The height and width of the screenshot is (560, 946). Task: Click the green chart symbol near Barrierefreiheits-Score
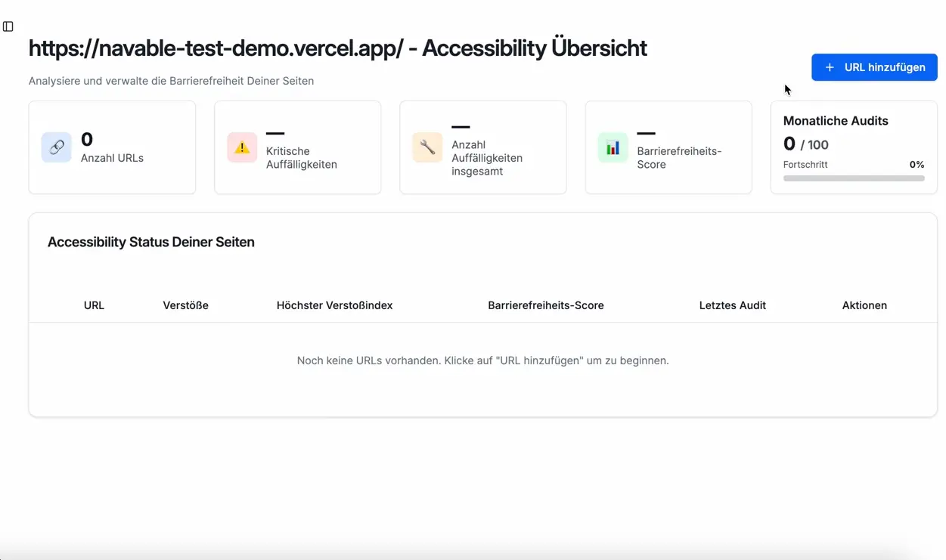coord(612,147)
